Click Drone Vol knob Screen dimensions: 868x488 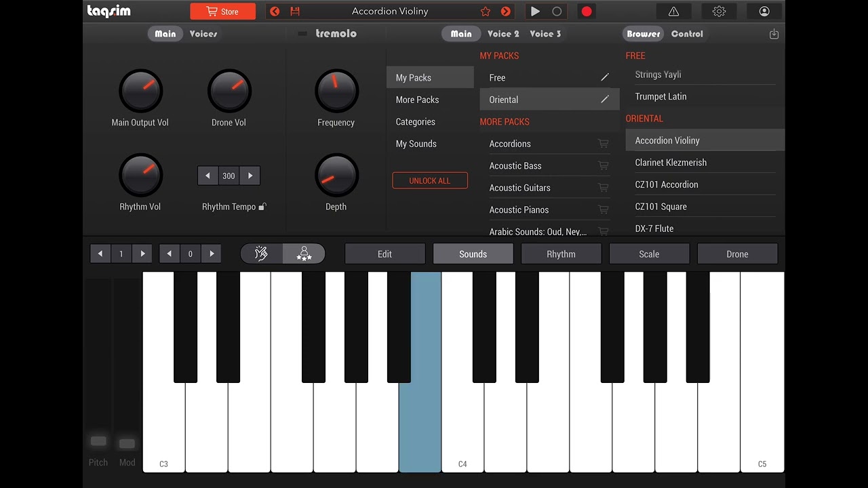(x=229, y=91)
